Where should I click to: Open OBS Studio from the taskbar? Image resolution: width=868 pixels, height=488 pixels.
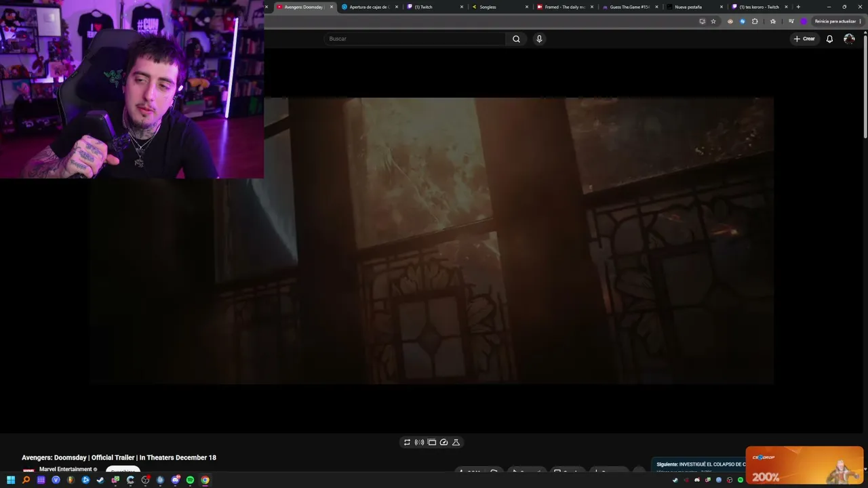(145, 480)
